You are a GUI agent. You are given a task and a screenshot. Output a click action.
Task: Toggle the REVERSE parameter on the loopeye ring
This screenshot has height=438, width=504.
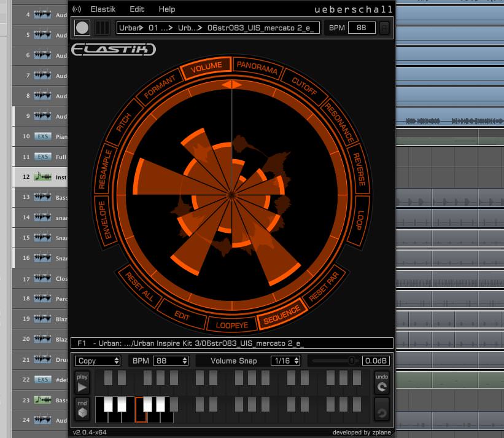click(359, 169)
